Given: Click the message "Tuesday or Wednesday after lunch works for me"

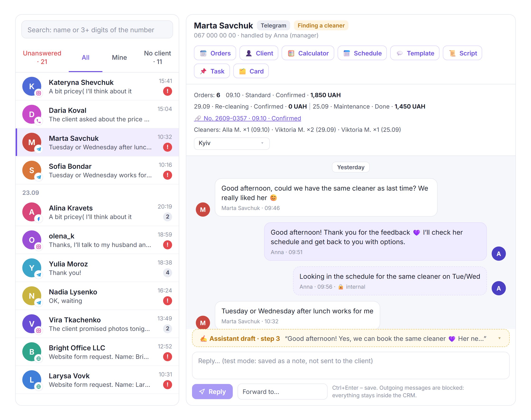Looking at the screenshot, I should [x=297, y=315].
